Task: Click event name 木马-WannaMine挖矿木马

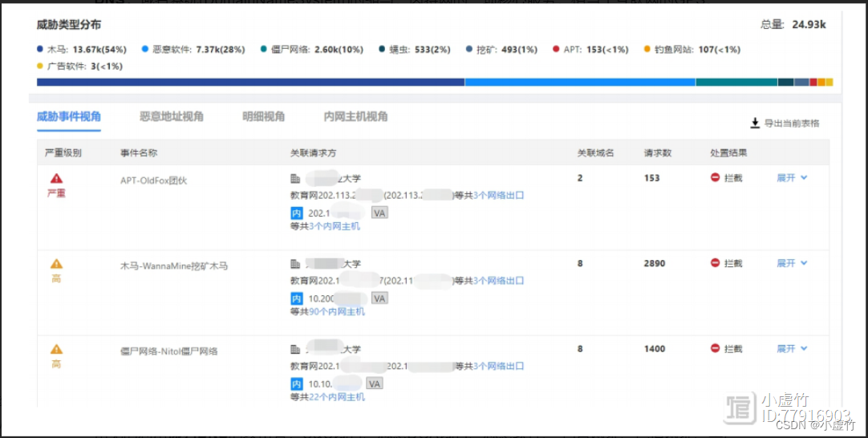Action: pos(174,266)
